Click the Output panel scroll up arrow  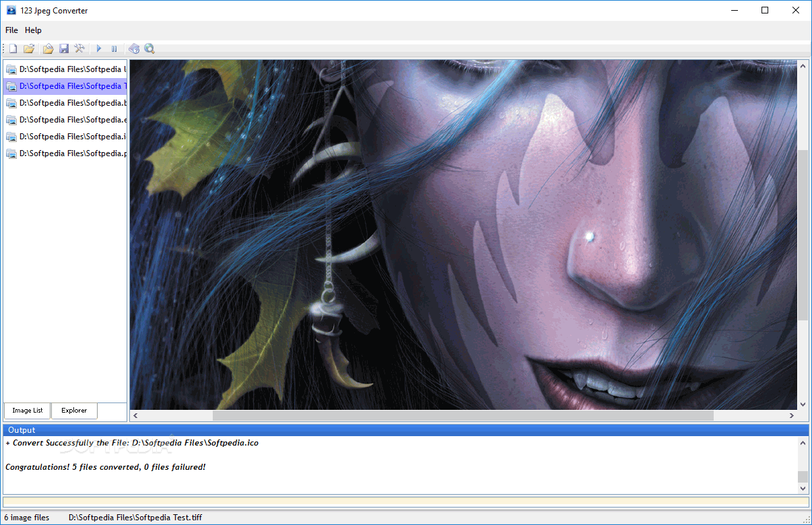(x=803, y=443)
